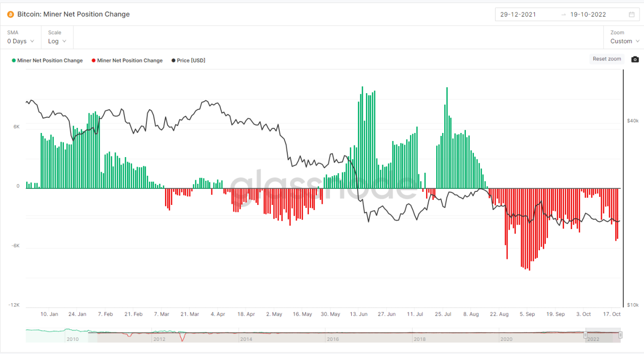The width and height of the screenshot is (644, 354).
Task: Open the Scale dropdown set to Log
Action: pos(56,41)
